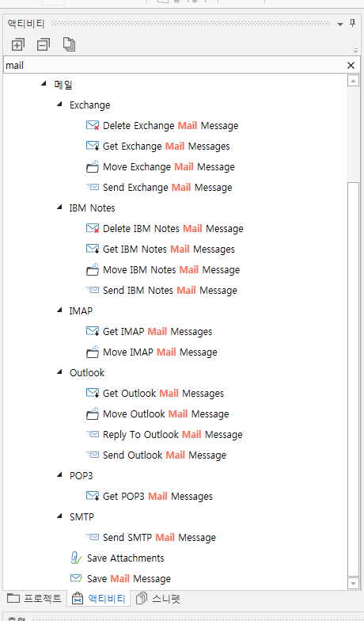Select the Send Exchange Mail Message label

coord(168,188)
